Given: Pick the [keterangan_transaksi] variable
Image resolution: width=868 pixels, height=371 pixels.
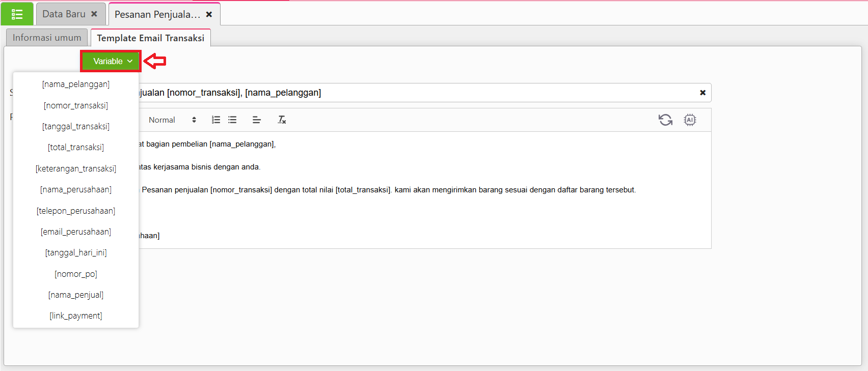Looking at the screenshot, I should click(76, 168).
